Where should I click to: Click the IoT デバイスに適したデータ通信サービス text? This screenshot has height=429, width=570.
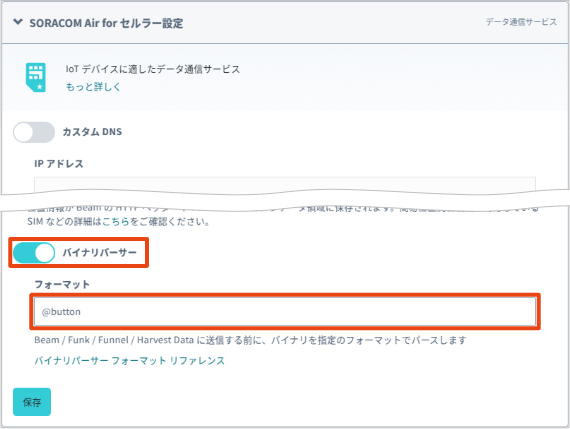[153, 69]
